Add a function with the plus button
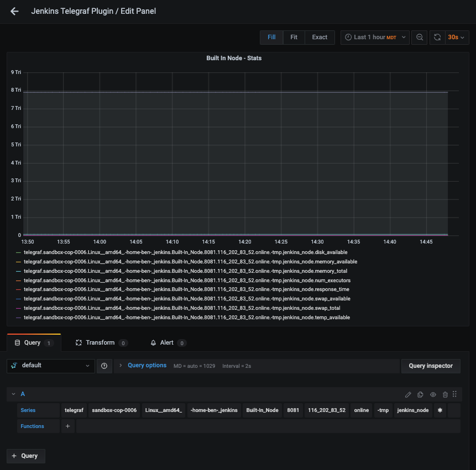 pyautogui.click(x=67, y=426)
